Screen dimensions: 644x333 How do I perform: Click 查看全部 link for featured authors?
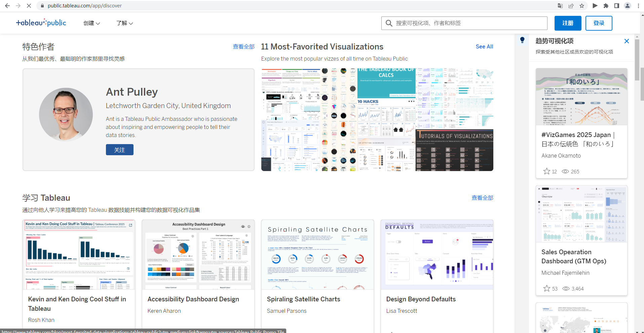pyautogui.click(x=243, y=47)
